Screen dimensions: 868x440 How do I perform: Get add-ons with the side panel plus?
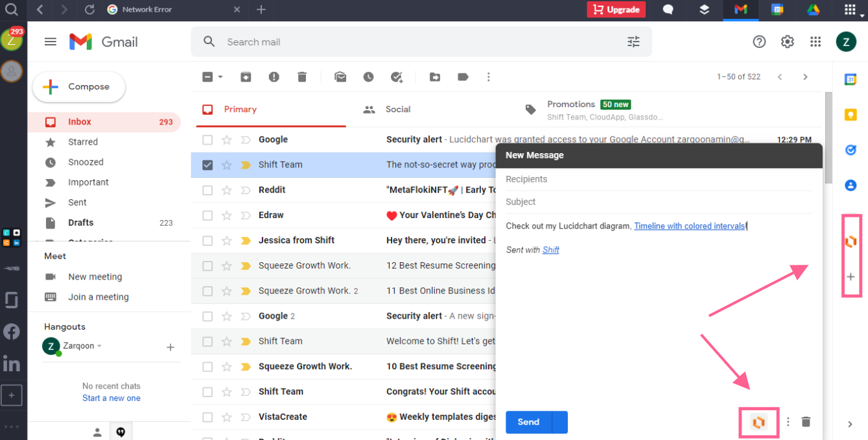(x=851, y=276)
